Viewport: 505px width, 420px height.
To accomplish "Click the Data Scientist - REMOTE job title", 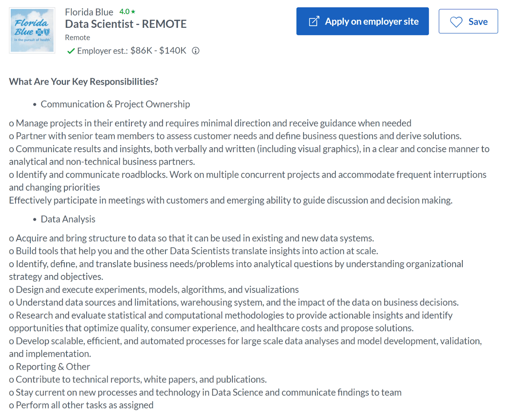I will [x=126, y=24].
